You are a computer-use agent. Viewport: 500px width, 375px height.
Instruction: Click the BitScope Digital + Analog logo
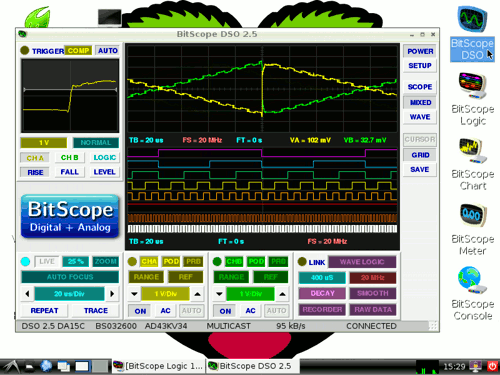coord(70,216)
